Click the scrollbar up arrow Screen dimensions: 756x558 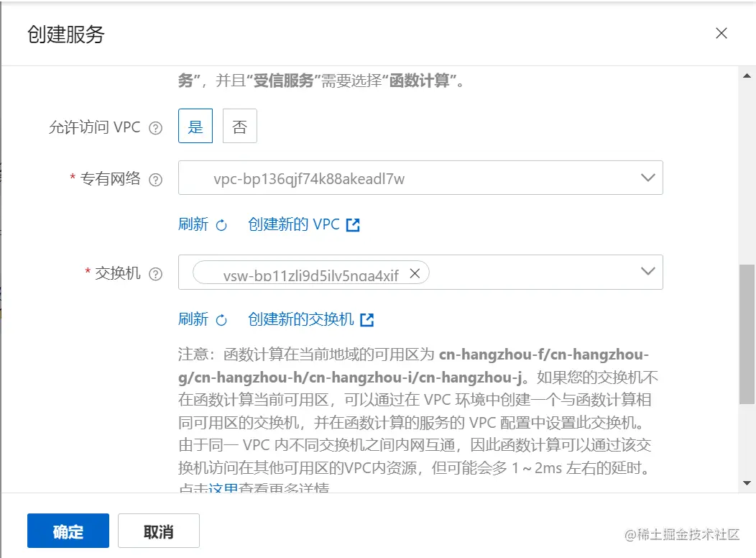click(x=747, y=76)
